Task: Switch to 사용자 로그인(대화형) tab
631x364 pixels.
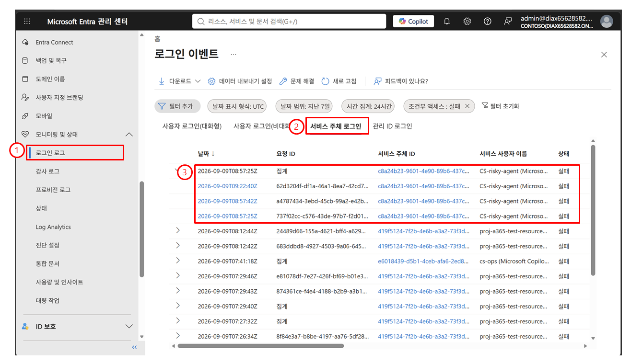Action: click(192, 126)
